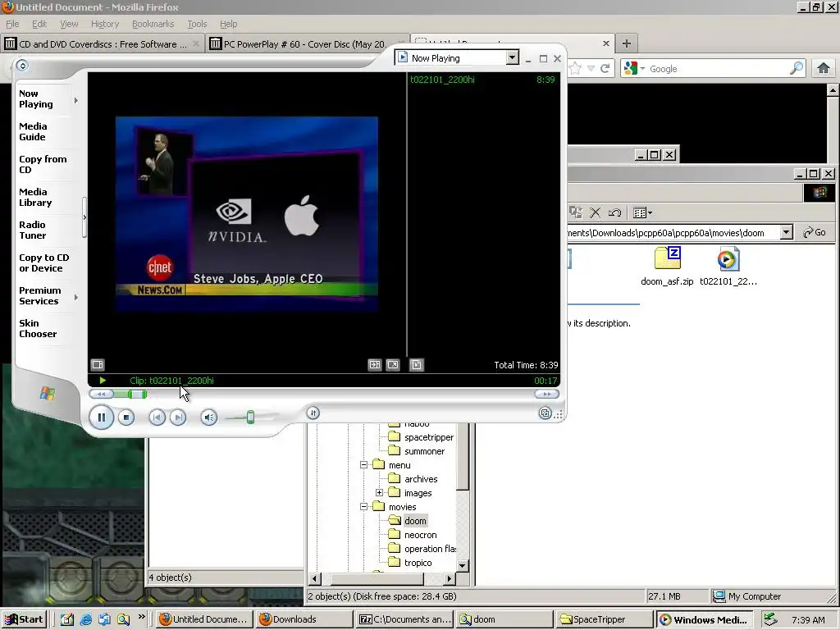Open Copy from CD section
840x630 pixels.
tap(43, 164)
